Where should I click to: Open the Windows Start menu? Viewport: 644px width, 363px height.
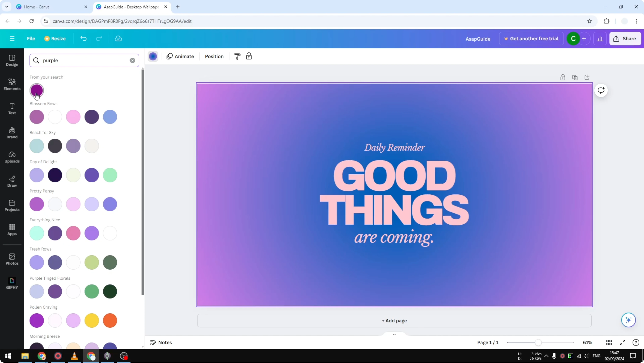tap(8, 356)
